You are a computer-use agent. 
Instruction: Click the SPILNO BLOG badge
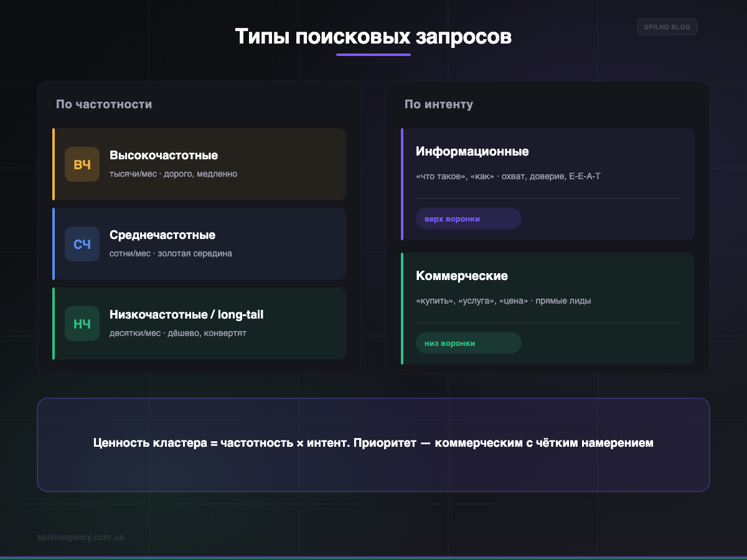[x=667, y=27]
